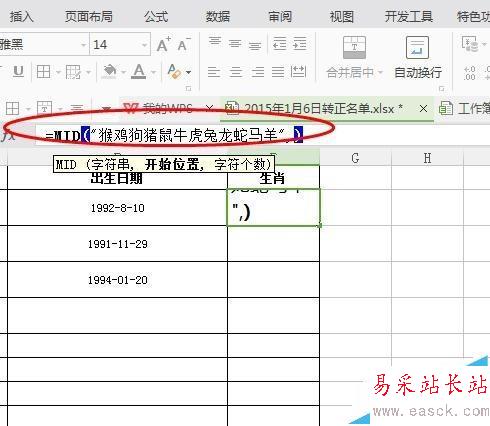Expand the borders dropdown arrow
Image resolution: width=490 pixels, height=426 pixels.
(58, 72)
